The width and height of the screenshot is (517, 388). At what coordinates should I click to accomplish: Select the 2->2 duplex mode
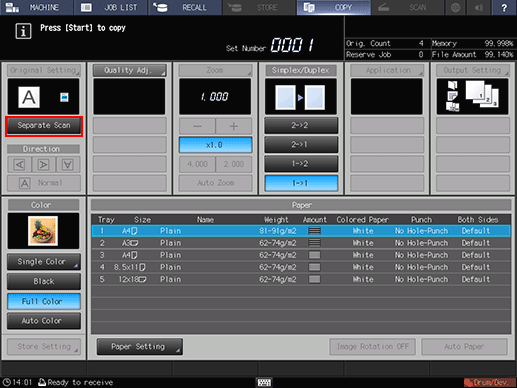301,125
